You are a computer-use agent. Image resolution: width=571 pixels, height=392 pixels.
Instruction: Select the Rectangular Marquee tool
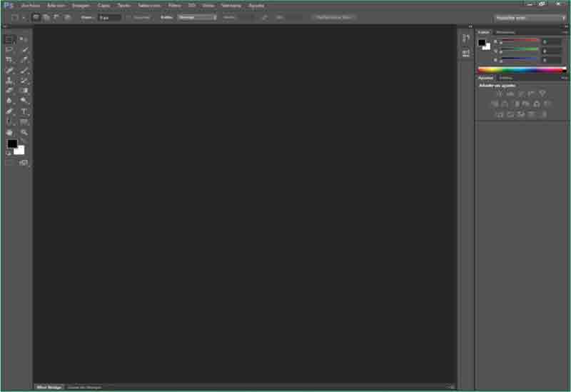pos(9,39)
